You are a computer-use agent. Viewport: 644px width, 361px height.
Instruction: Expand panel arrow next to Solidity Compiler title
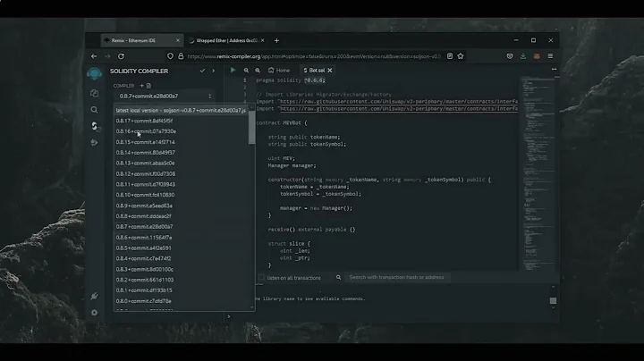[x=213, y=71]
